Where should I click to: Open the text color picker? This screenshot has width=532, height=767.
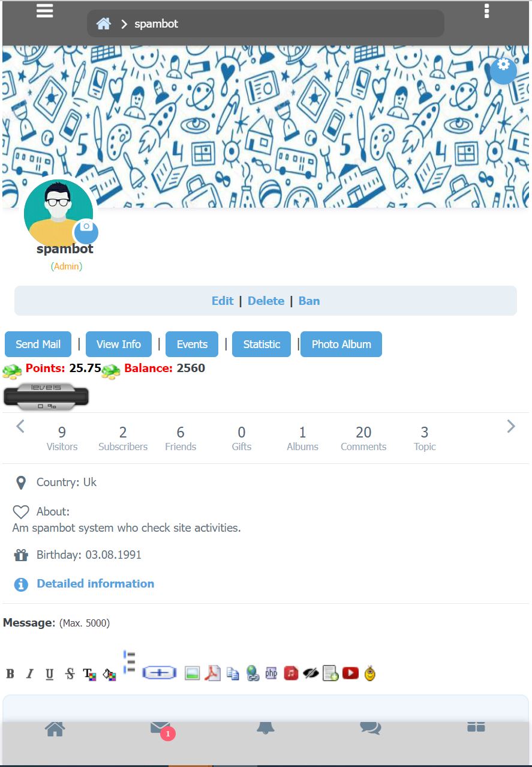pyautogui.click(x=89, y=674)
